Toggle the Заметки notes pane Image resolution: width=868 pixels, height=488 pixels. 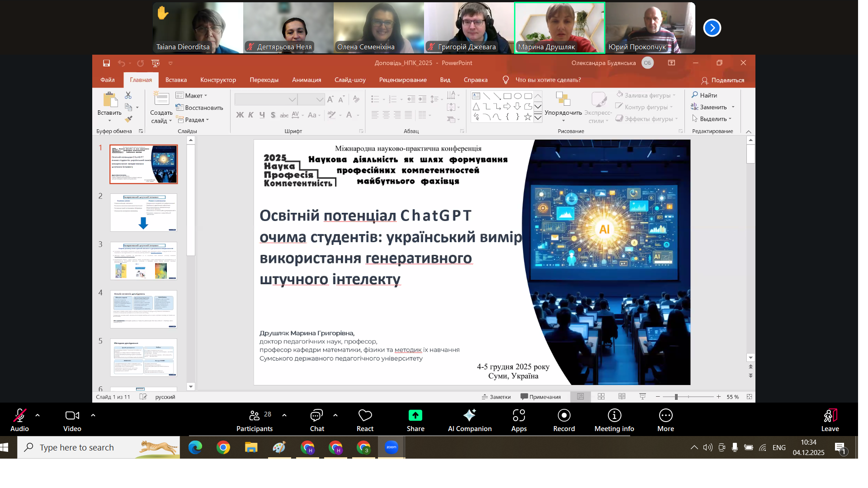pyautogui.click(x=496, y=397)
